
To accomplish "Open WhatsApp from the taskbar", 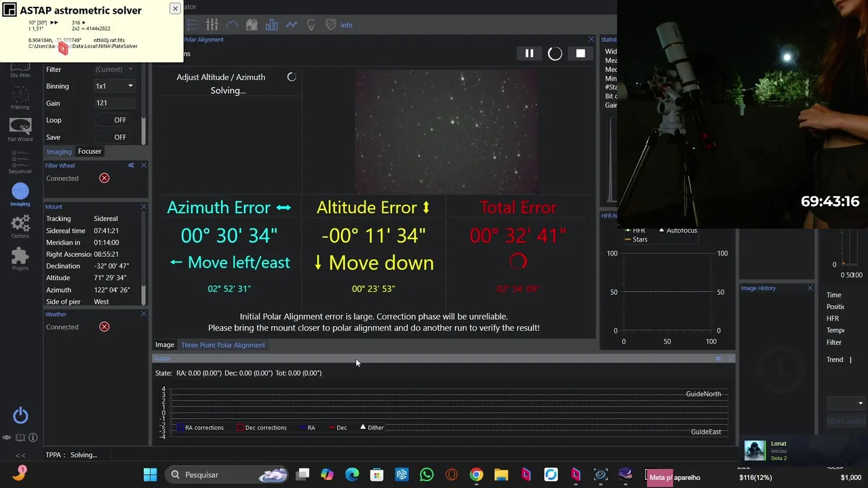I will 427,475.
